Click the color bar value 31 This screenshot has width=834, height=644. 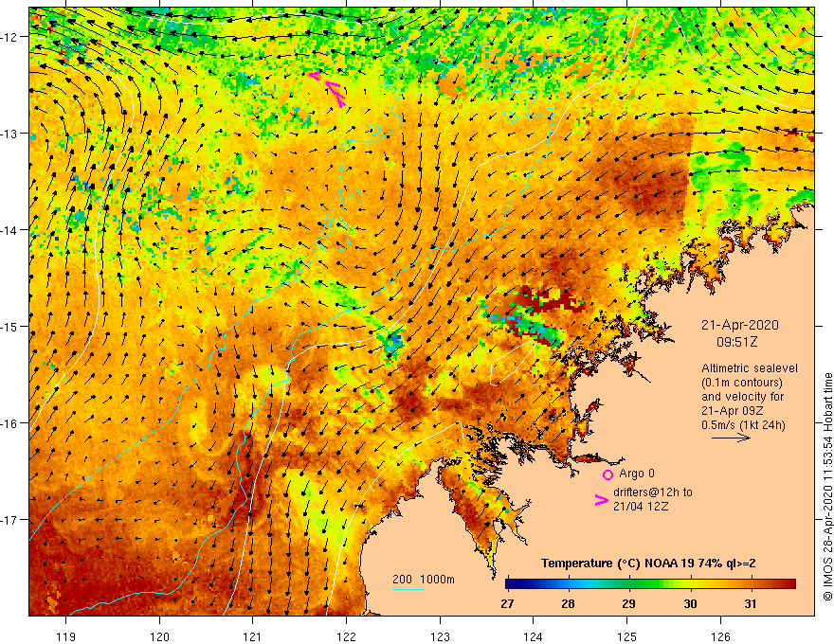click(750, 603)
